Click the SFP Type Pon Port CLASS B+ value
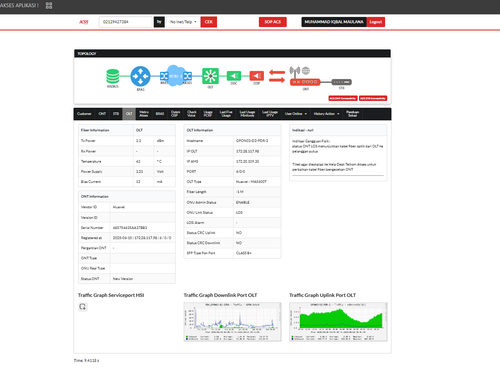This screenshot has height=370, width=500. (244, 253)
